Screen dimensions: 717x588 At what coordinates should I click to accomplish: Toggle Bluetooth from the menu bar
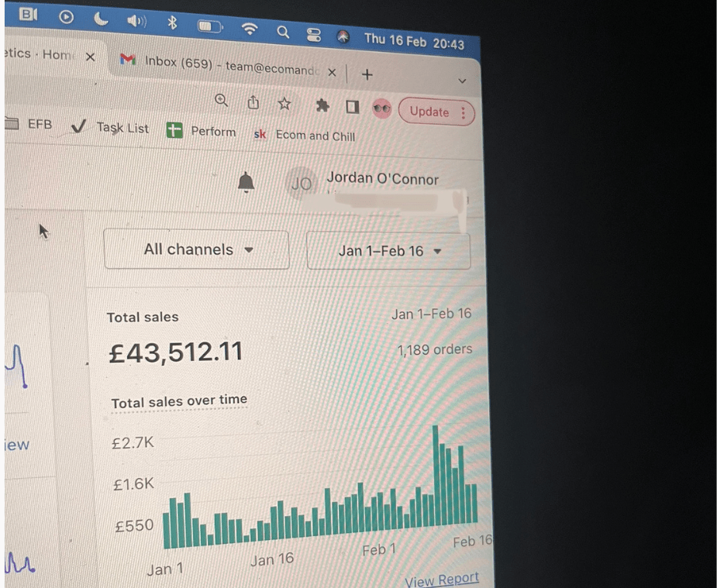[172, 22]
